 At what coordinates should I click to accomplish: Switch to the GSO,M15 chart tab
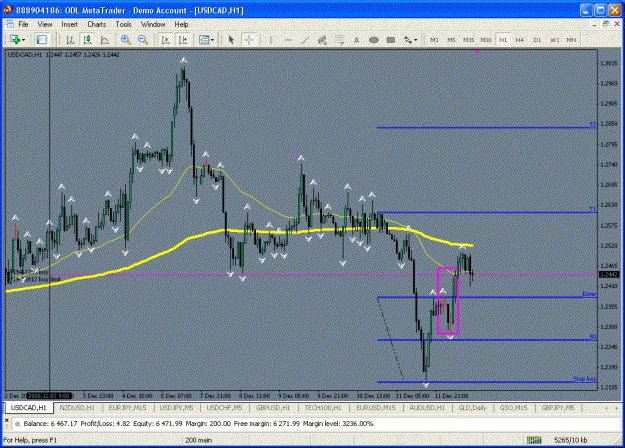pyautogui.click(x=513, y=408)
